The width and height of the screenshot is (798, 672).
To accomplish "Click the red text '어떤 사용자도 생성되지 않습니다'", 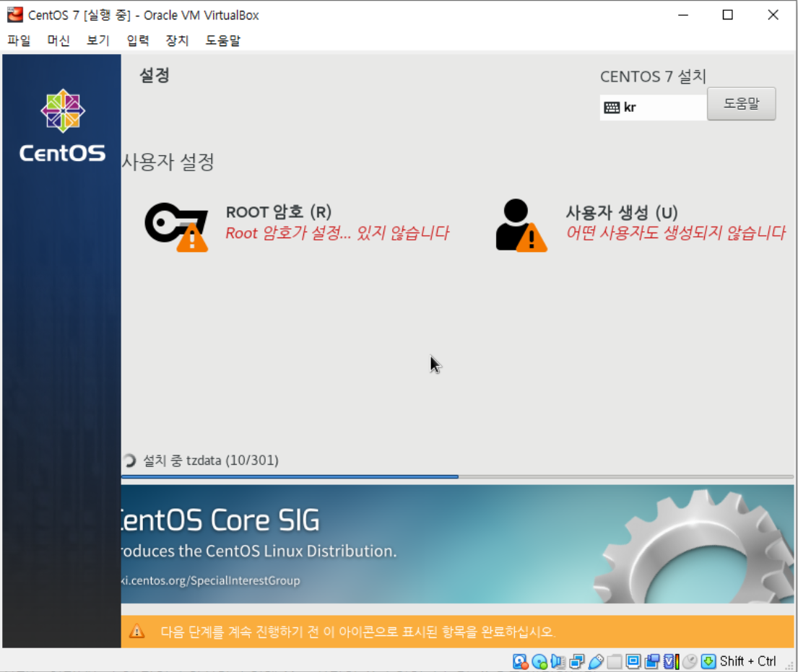I will click(677, 233).
